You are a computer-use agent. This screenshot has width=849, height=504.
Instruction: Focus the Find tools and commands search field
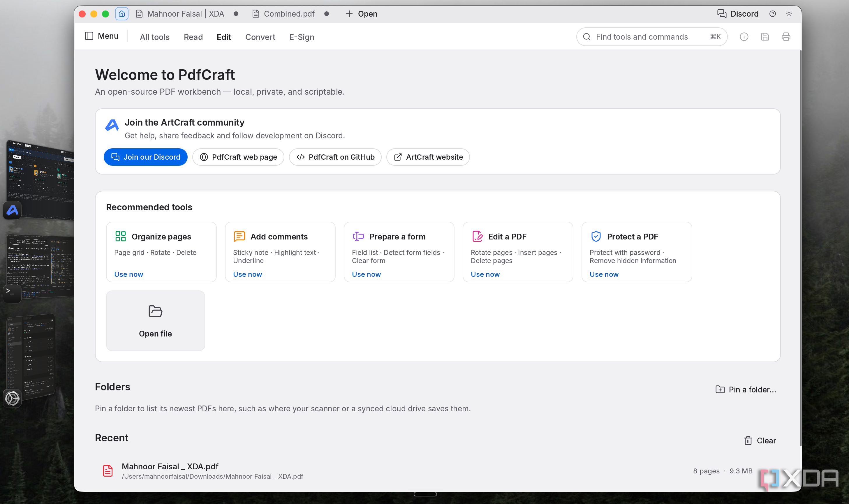click(652, 37)
